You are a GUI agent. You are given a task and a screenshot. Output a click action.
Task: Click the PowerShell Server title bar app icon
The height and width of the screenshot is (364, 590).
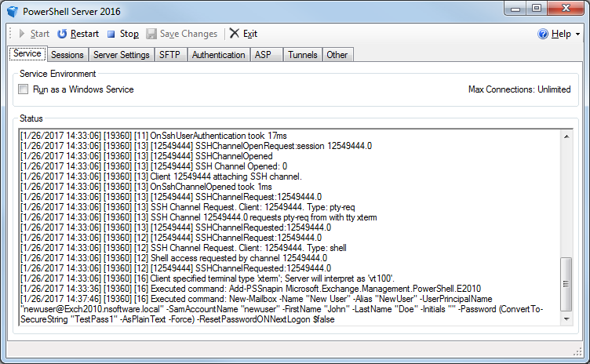pyautogui.click(x=13, y=12)
